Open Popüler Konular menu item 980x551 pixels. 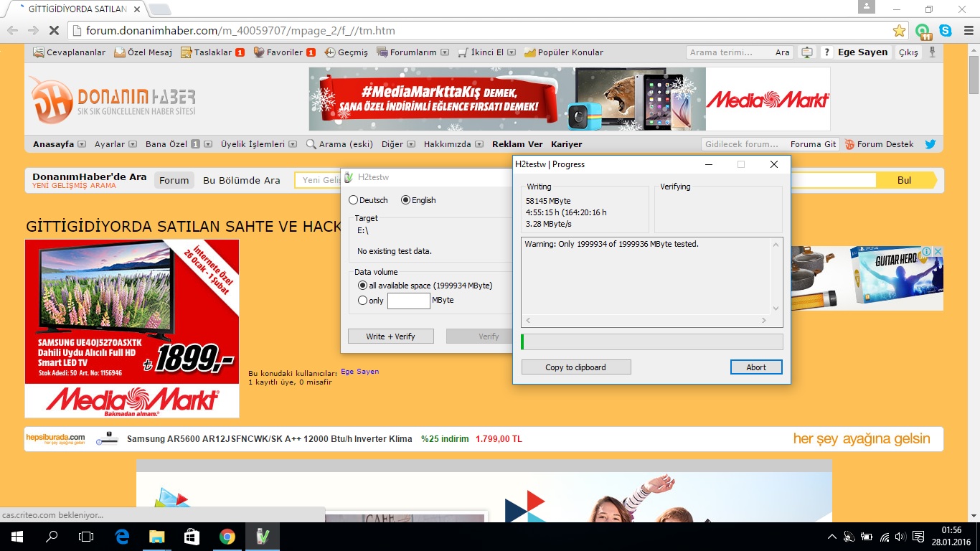564,52
